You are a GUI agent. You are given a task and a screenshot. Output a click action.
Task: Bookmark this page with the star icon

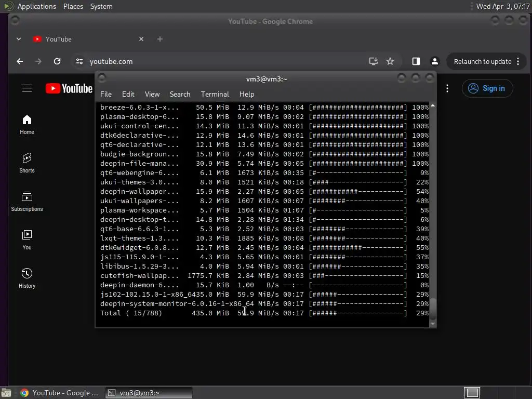pos(390,61)
